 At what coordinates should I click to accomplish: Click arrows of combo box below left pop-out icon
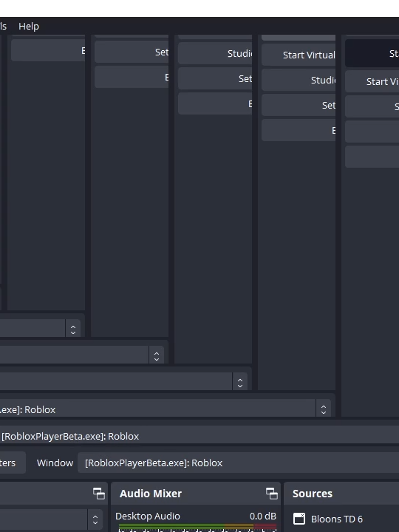point(95,519)
